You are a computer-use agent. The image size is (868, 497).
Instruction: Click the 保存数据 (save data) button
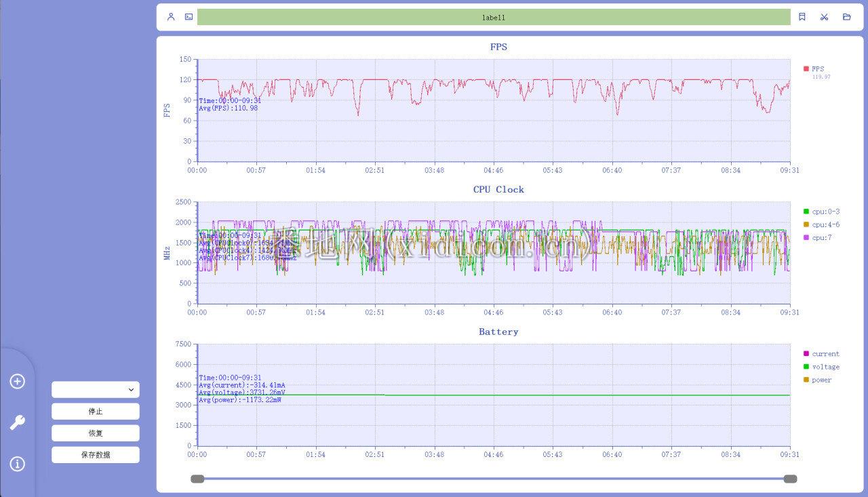coord(96,455)
